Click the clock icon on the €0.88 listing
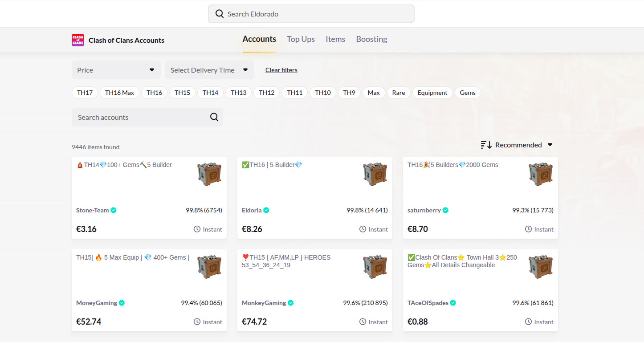Viewport: 644px width, 342px height. (528, 322)
